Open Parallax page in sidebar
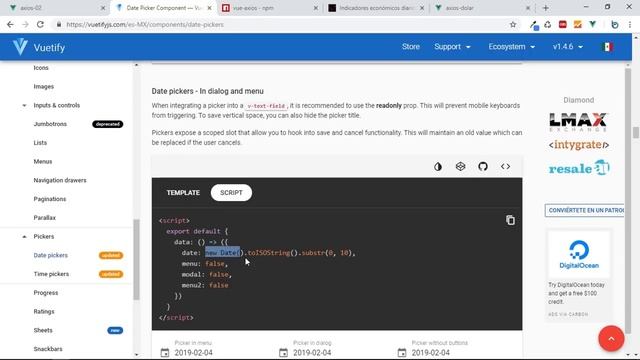 click(44, 218)
